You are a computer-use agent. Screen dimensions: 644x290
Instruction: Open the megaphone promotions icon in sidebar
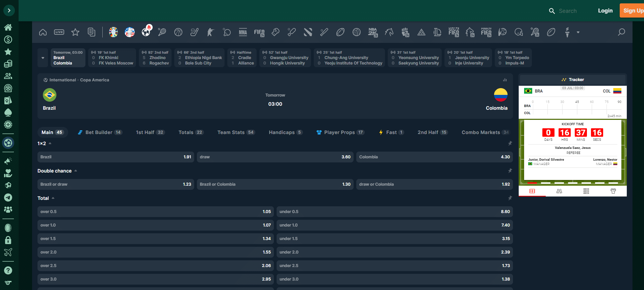8,161
